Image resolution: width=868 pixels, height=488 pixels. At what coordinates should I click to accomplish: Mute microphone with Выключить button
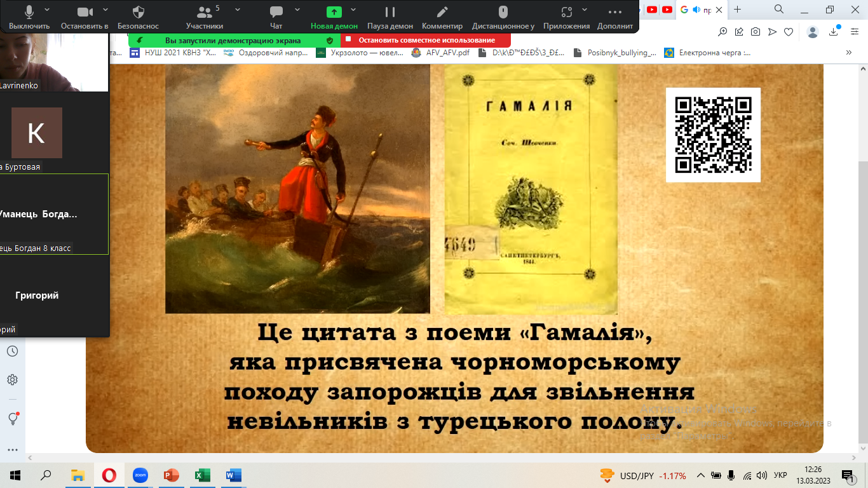[x=29, y=17]
